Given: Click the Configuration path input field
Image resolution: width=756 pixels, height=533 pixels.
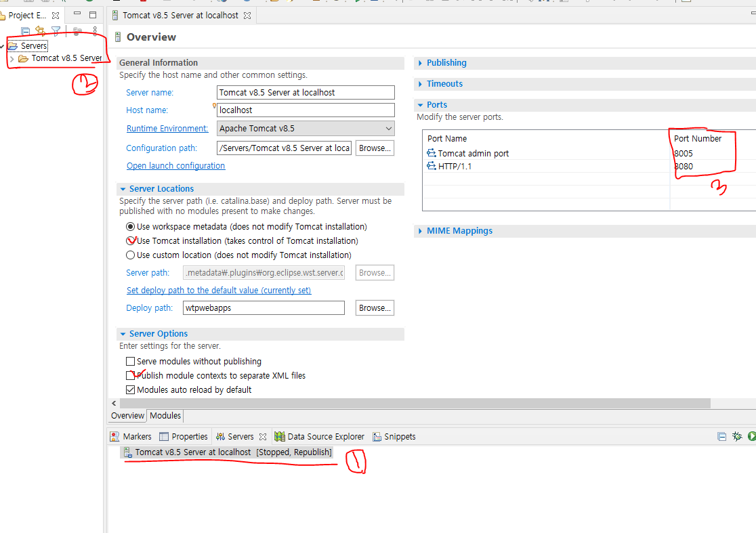Looking at the screenshot, I should (285, 148).
